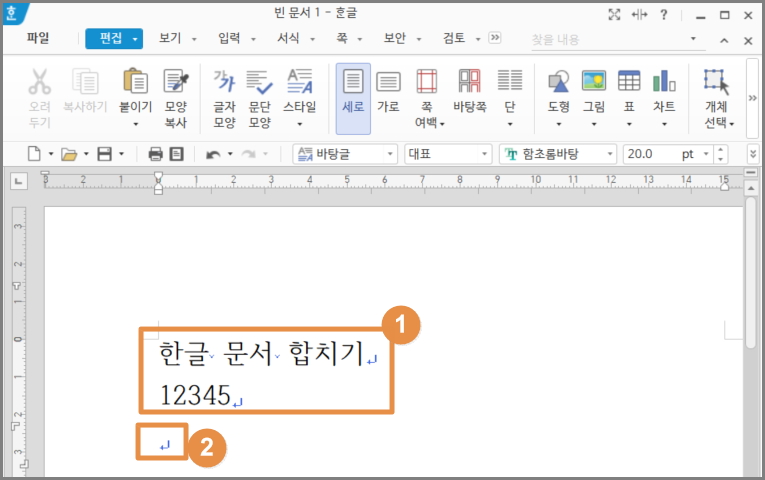Click the 바탕쪽 (master page) icon
The height and width of the screenshot is (480, 765).
[469, 81]
